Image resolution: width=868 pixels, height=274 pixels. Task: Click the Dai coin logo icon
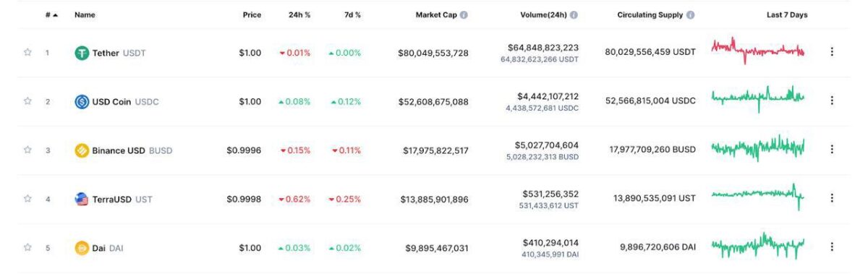tap(82, 248)
